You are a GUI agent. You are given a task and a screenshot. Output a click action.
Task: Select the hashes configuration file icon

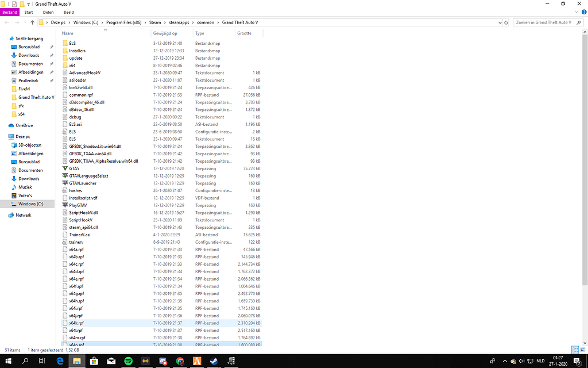(65, 191)
